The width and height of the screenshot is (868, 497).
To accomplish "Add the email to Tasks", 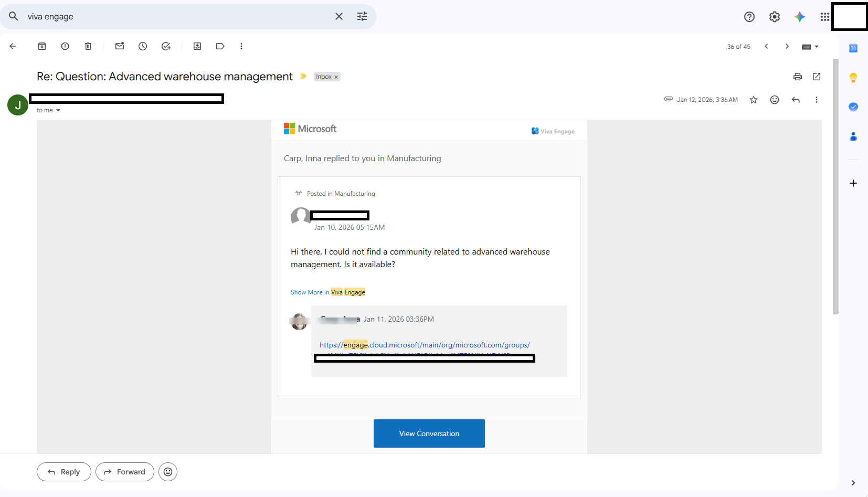I will [x=166, y=46].
